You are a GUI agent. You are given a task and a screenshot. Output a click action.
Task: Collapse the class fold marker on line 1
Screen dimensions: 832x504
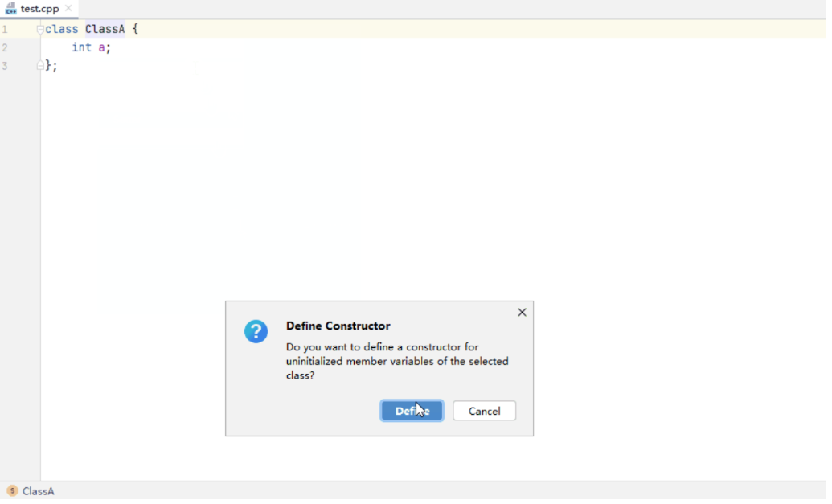tap(40, 29)
